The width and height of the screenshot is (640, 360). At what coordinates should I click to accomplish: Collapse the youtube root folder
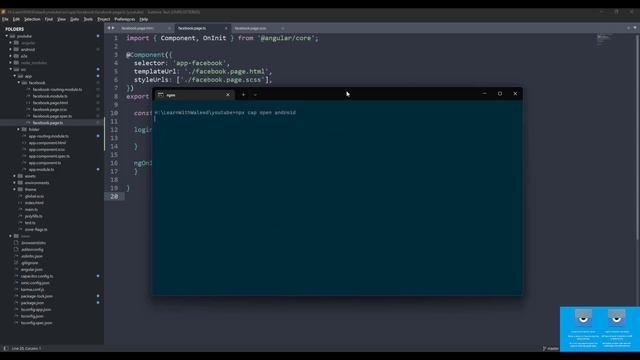tap(7, 36)
